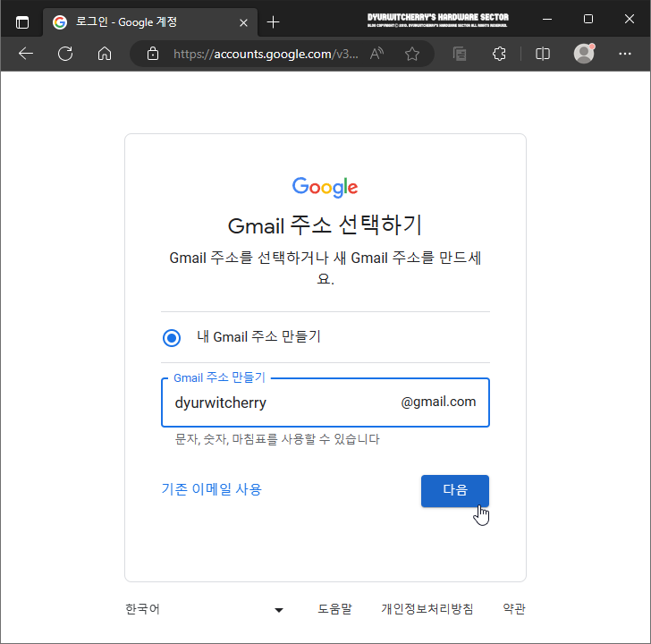Toggle split screen view icon
Image resolution: width=651 pixels, height=644 pixels.
point(543,54)
